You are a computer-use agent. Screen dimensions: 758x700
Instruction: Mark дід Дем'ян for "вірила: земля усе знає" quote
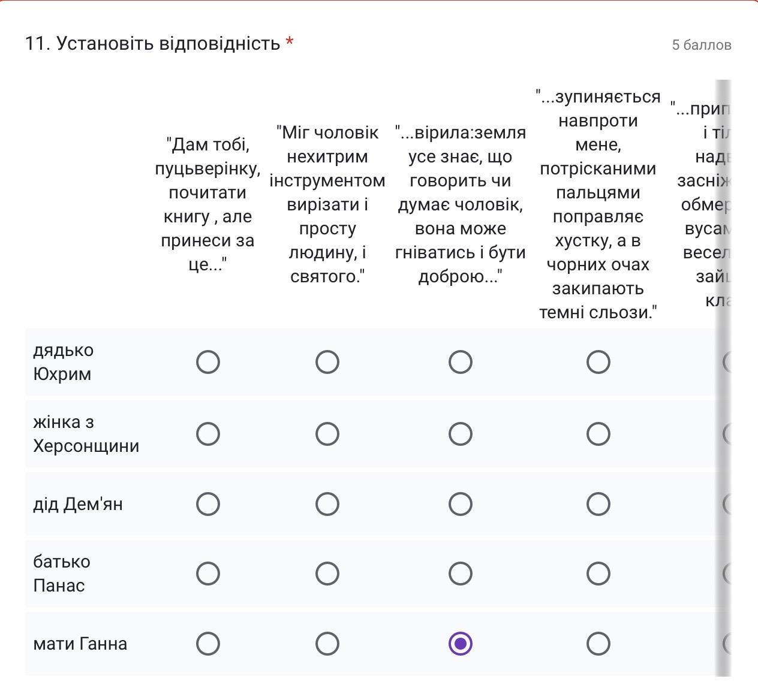point(461,504)
